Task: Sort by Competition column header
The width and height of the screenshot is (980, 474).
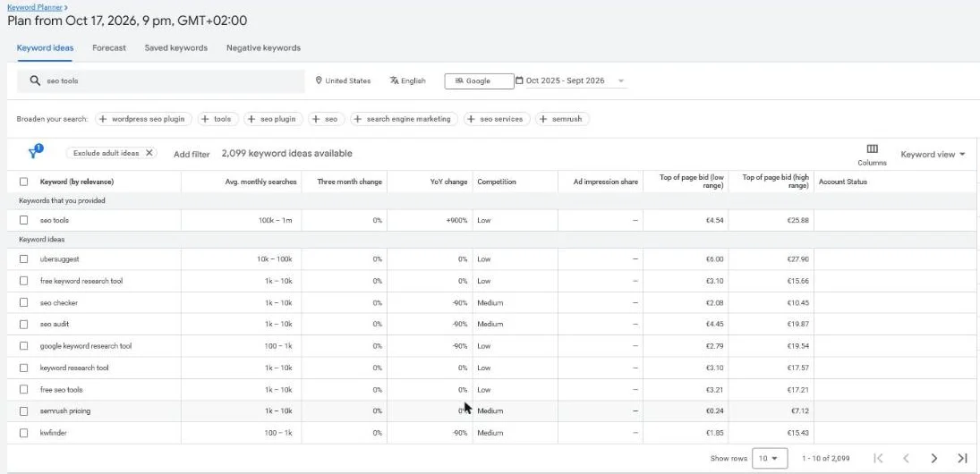Action: coord(496,182)
